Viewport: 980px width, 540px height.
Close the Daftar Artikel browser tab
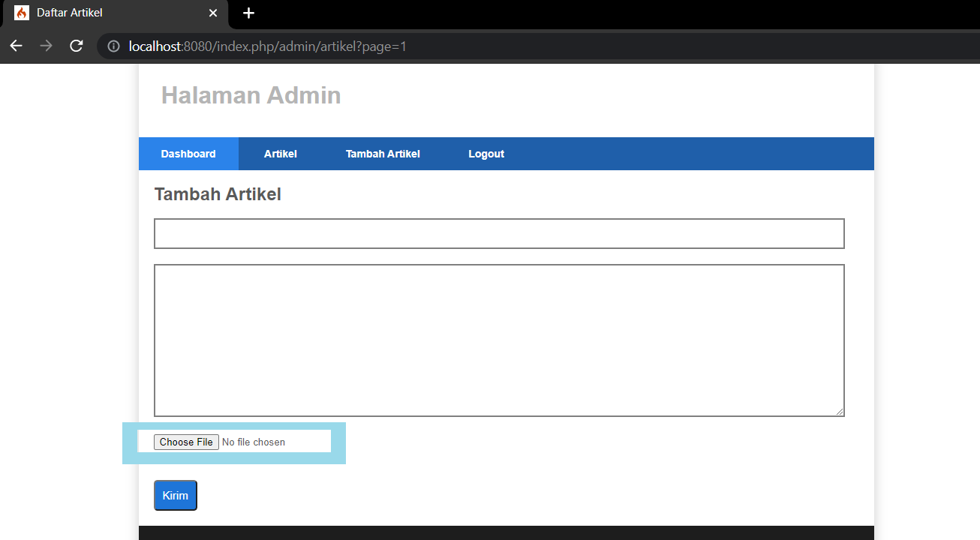point(213,13)
